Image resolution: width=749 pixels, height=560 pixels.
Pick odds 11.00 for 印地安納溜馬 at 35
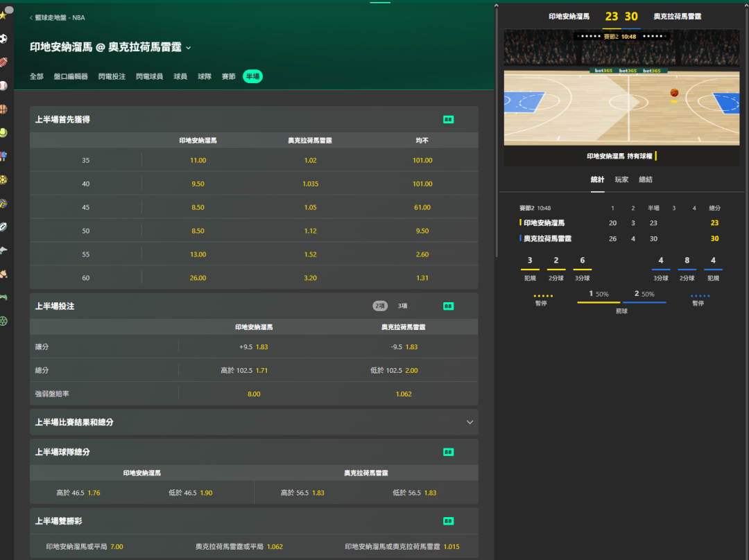point(198,160)
